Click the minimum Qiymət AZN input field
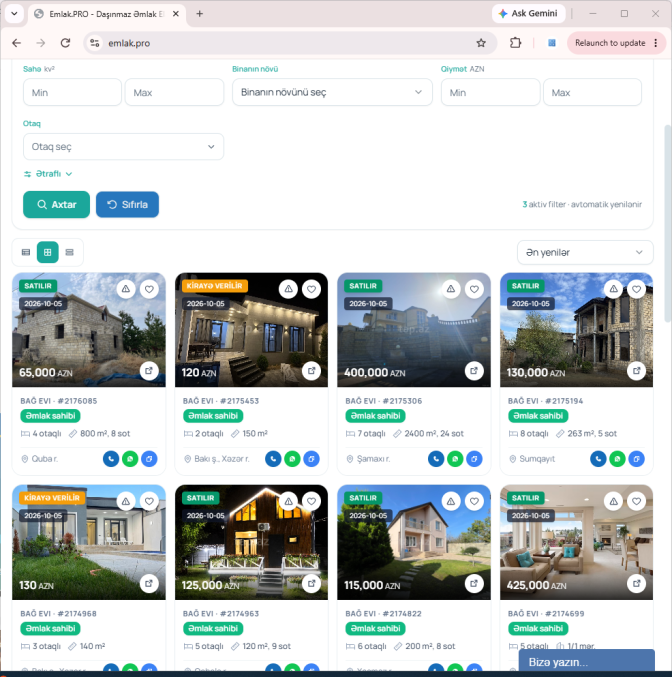This screenshot has height=677, width=672. coord(490,92)
